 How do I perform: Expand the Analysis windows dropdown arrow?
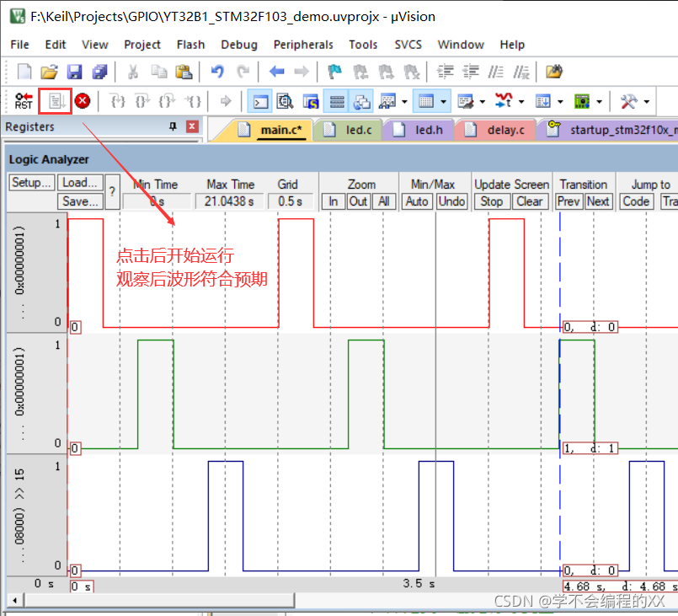[521, 102]
